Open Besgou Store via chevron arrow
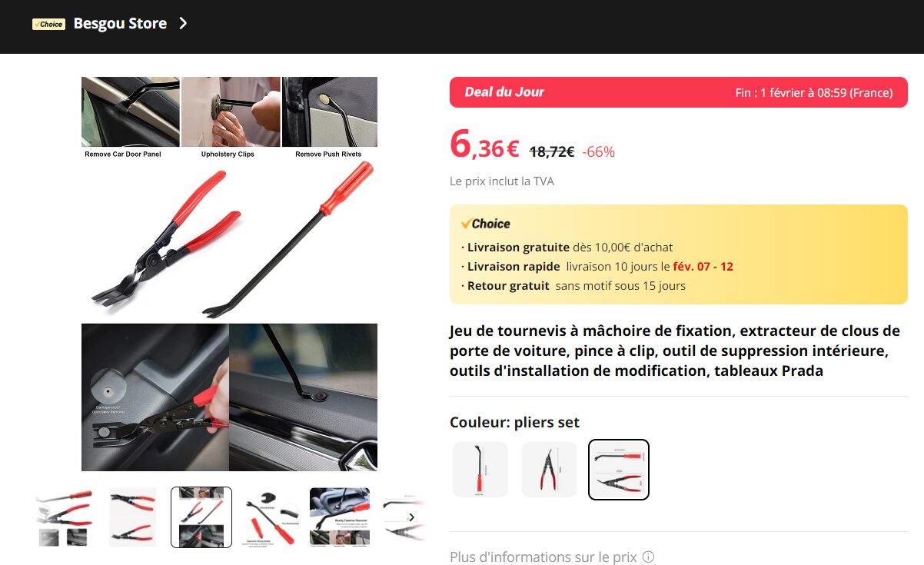 (x=182, y=23)
